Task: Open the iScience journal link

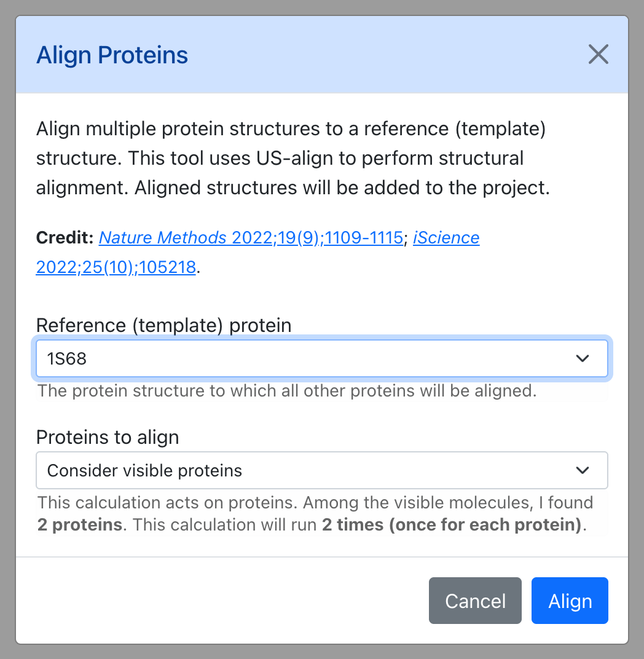Action: click(446, 237)
